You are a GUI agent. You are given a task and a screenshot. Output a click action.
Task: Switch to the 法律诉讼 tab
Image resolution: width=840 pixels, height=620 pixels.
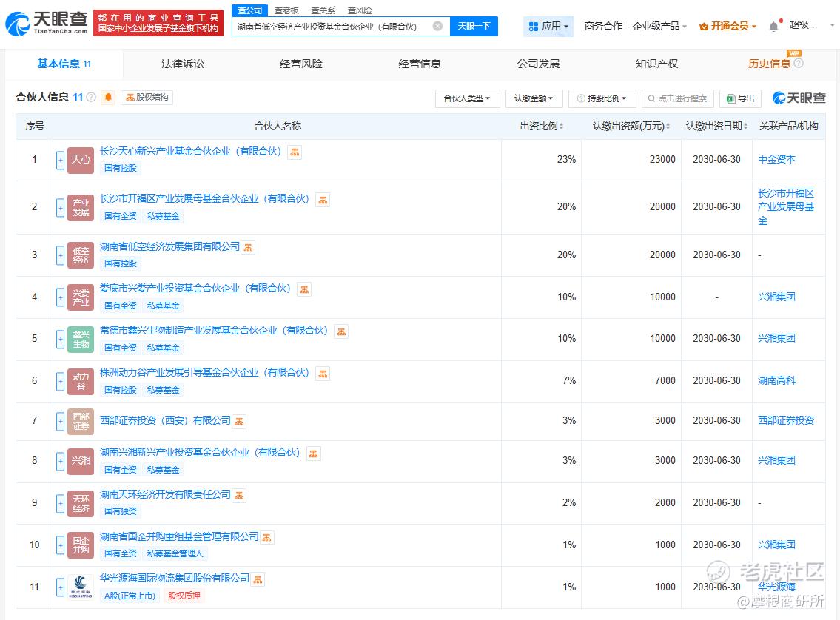[182, 64]
